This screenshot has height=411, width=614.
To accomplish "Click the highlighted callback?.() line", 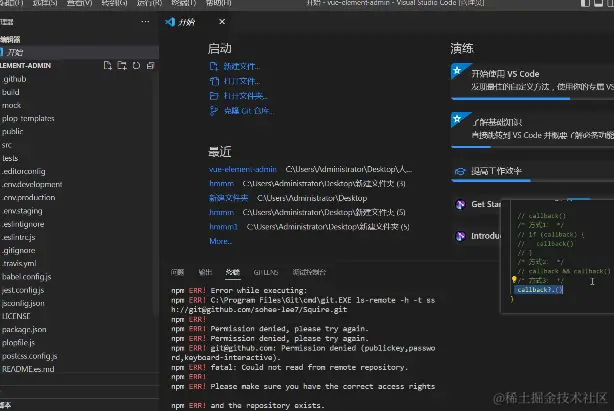I will click(x=538, y=290).
